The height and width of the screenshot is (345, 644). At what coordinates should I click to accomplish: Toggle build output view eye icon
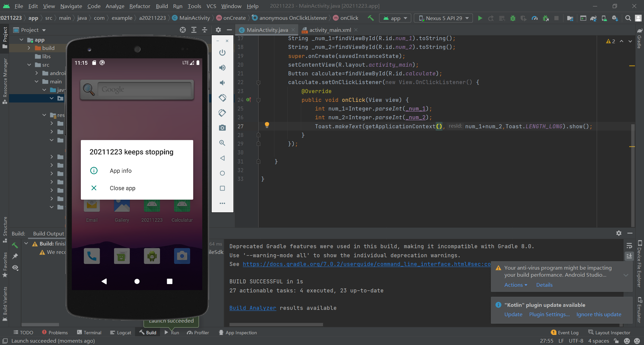tap(15, 268)
